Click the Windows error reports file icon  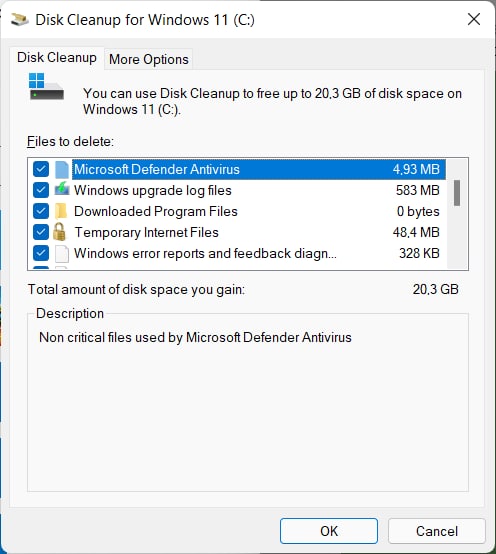point(62,254)
